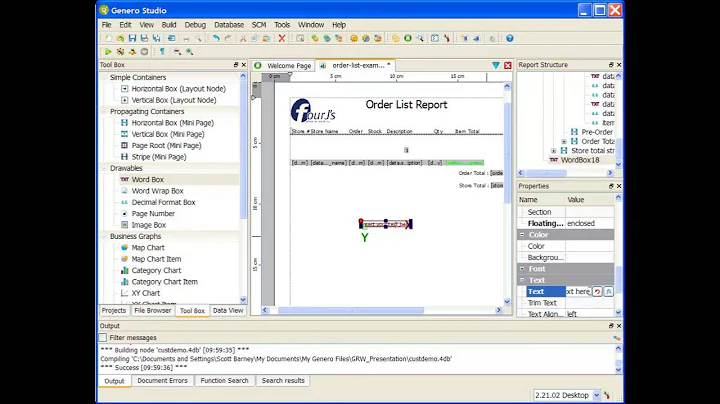Collapse the Text property section
Image resolution: width=720 pixels, height=404 pixels.
coord(522,280)
